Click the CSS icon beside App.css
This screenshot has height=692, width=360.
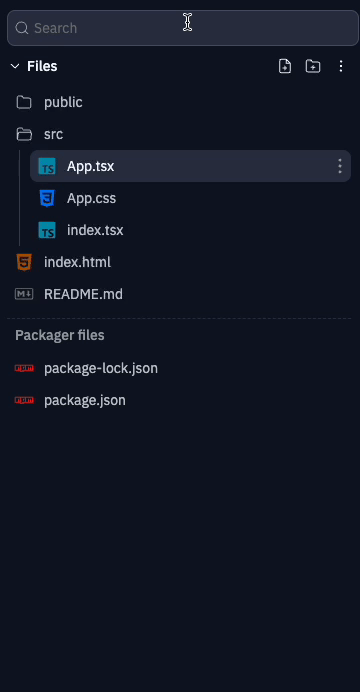tap(47, 198)
